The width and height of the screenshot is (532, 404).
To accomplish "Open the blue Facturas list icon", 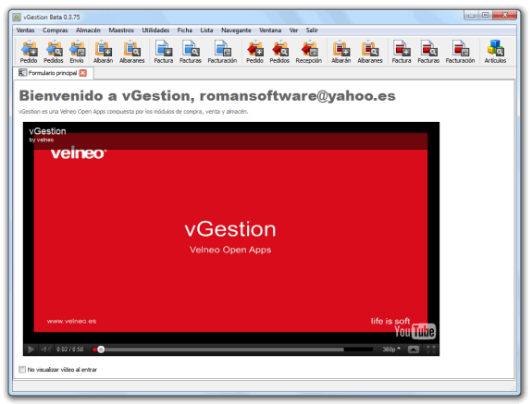I will click(191, 52).
